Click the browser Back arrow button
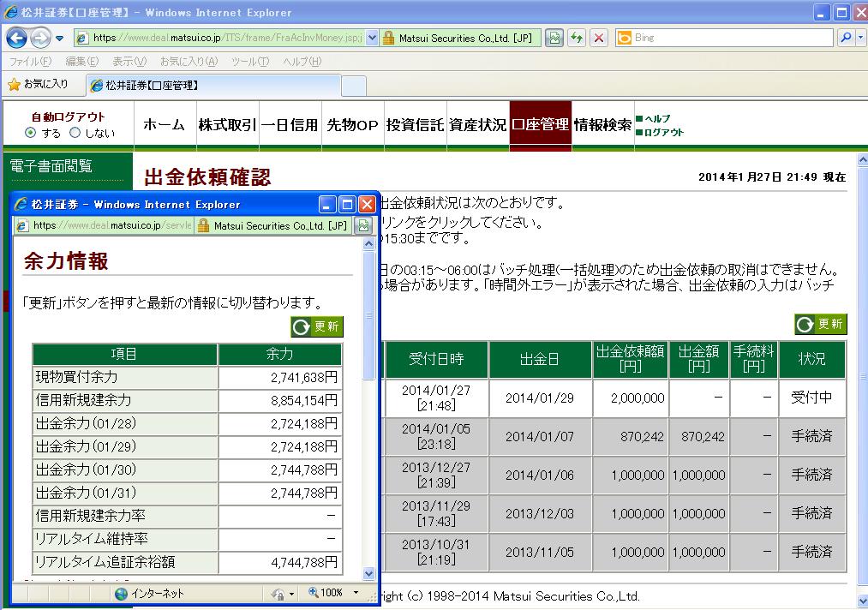Screen dimensions: 868x610 (17, 38)
